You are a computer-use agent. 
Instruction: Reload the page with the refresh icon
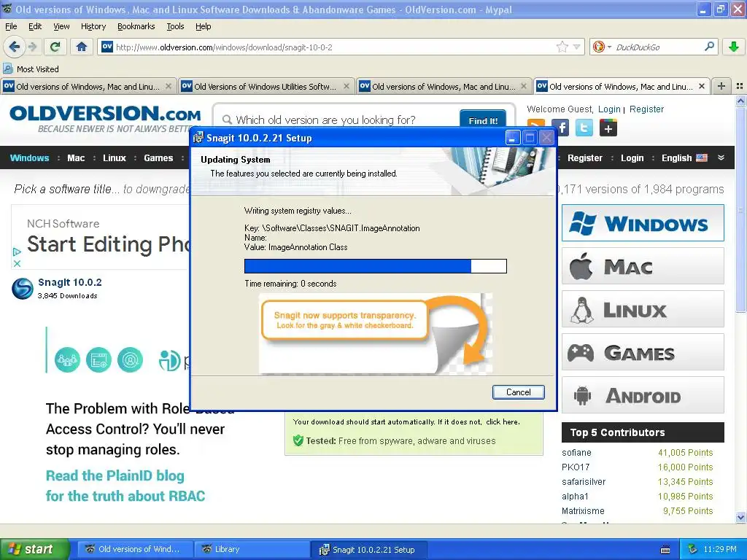55,47
